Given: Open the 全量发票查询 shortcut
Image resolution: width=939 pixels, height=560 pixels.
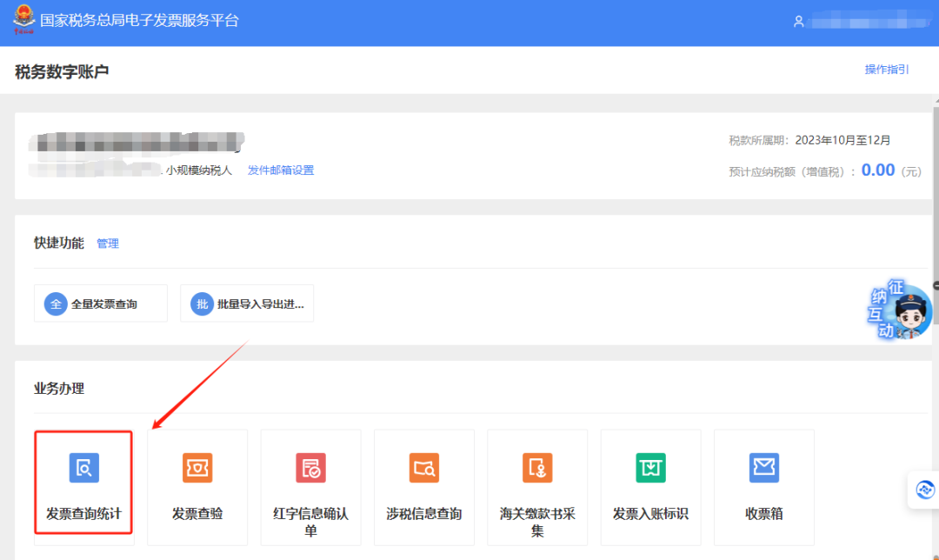Looking at the screenshot, I should coord(101,303).
